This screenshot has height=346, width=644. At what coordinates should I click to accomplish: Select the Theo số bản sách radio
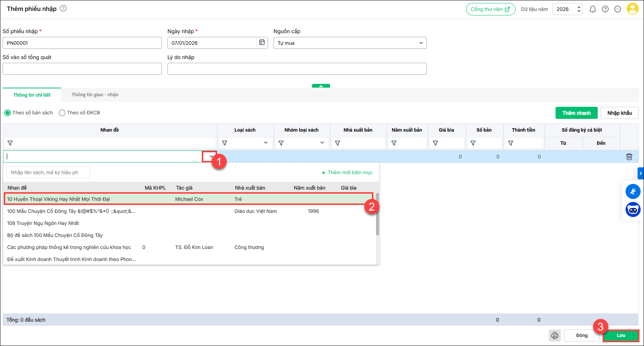[x=8, y=113]
